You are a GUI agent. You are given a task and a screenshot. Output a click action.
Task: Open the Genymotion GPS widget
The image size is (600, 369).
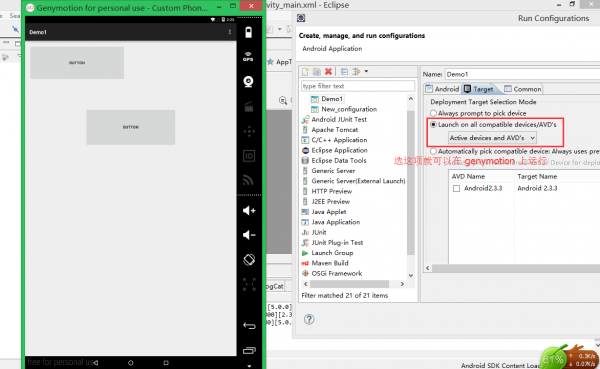tap(248, 57)
